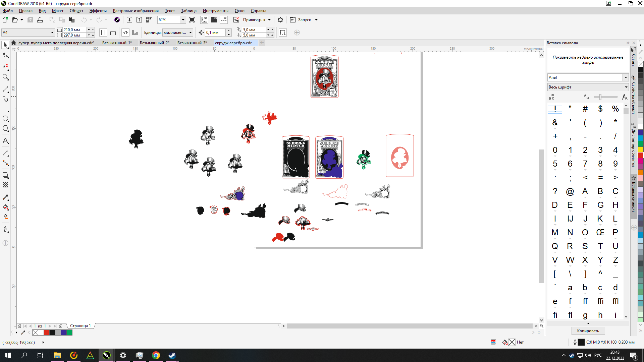644x362 pixels.
Task: Select the Interactive Fill tool
Action: coord(5,207)
